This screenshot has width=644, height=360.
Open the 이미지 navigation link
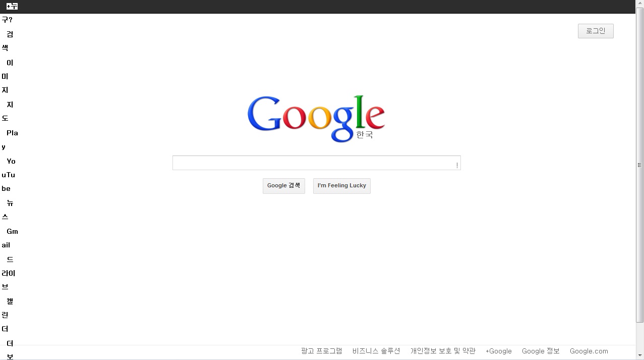click(x=7, y=76)
